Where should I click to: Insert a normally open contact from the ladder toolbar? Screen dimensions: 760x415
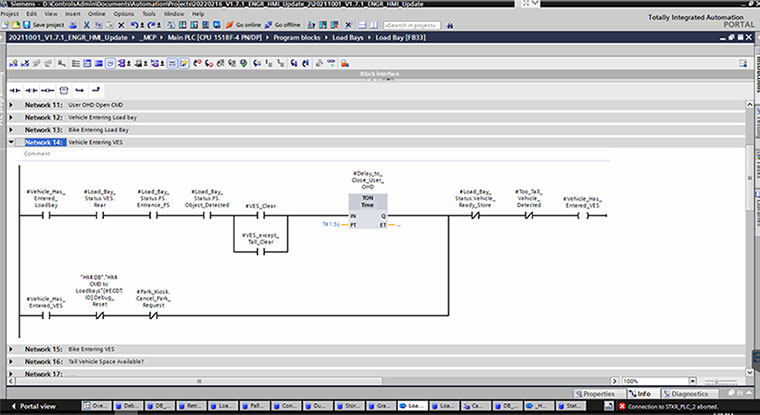click(15, 89)
